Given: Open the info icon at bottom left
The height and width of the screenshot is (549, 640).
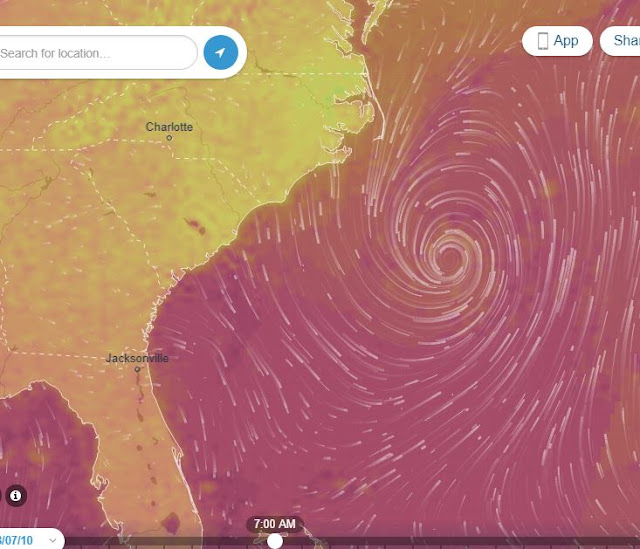Looking at the screenshot, I should coord(16,496).
